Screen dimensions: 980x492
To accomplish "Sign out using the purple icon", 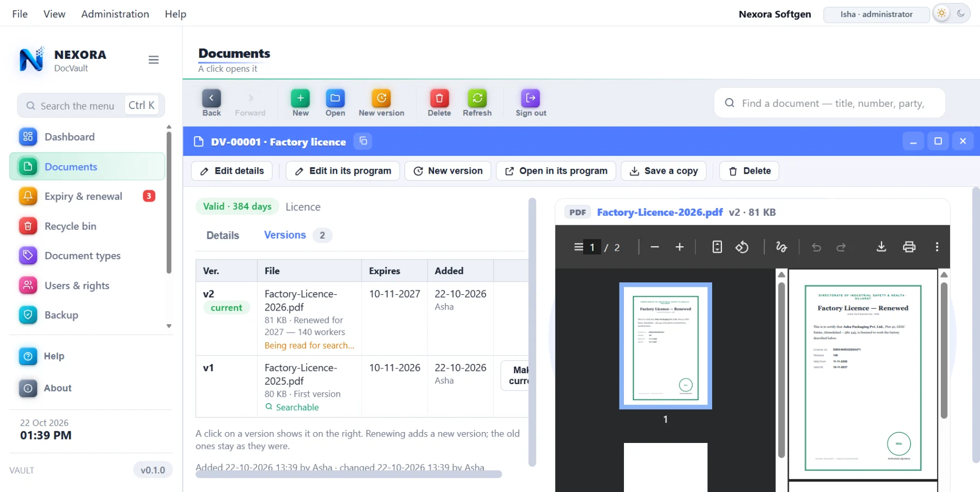I will tap(531, 103).
